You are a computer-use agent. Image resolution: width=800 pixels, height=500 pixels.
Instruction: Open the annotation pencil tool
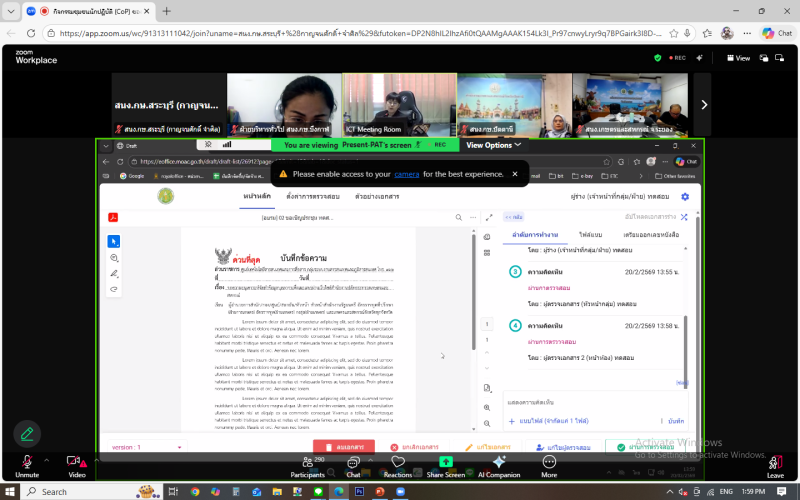click(x=27, y=434)
